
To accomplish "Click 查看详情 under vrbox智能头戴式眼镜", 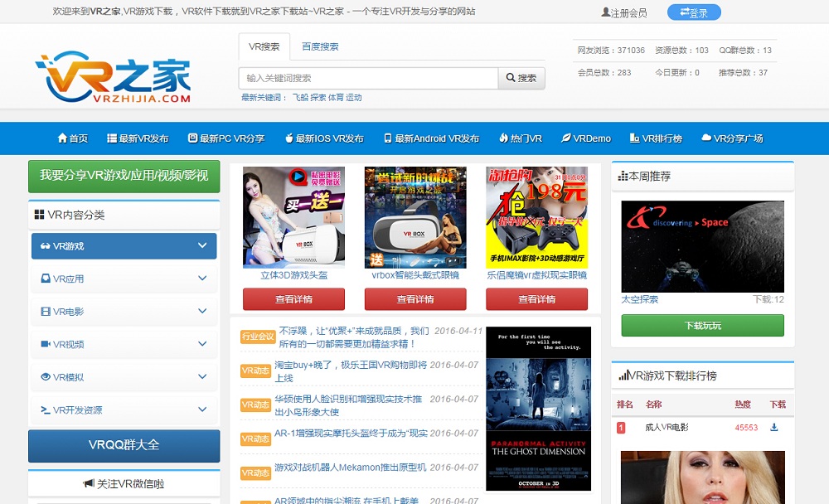I will [415, 298].
